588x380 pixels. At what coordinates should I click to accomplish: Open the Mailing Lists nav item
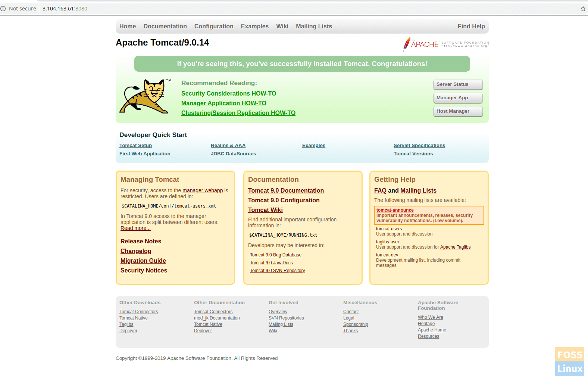pyautogui.click(x=314, y=26)
